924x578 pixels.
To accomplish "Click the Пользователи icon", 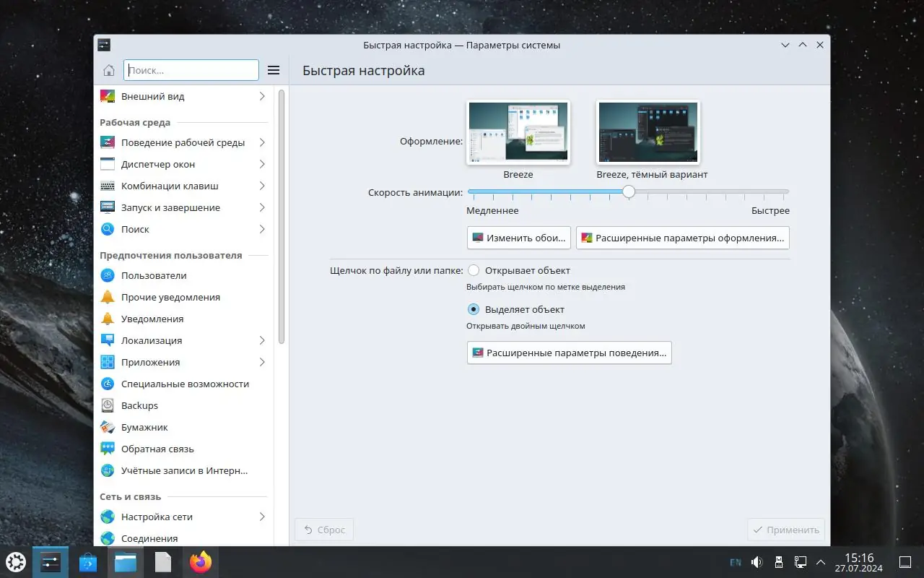I will pos(108,275).
